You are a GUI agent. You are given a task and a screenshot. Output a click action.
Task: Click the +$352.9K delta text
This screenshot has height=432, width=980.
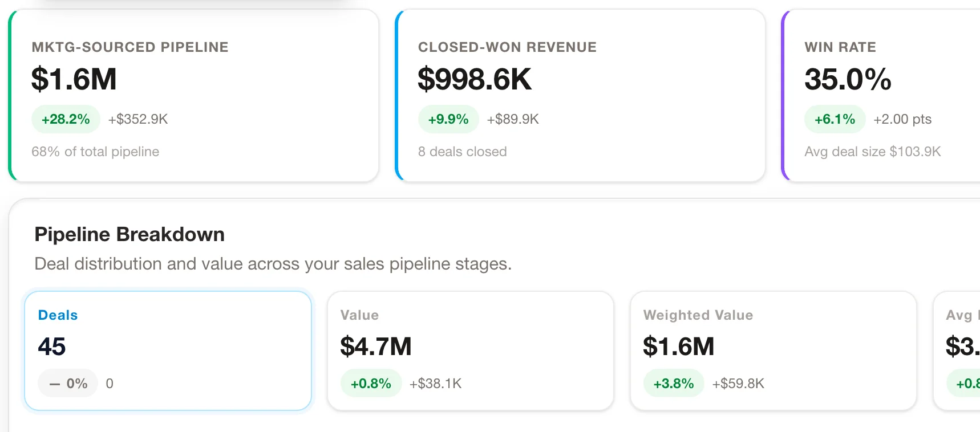pos(138,119)
